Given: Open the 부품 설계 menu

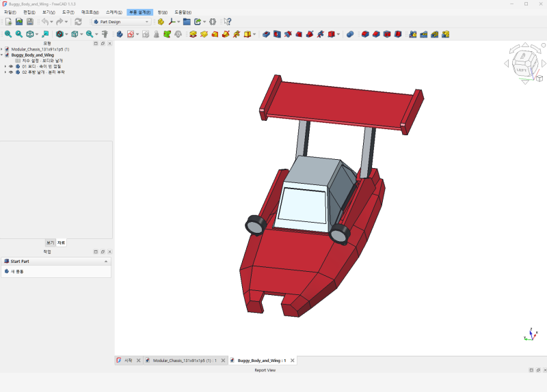Looking at the screenshot, I should 139,12.
